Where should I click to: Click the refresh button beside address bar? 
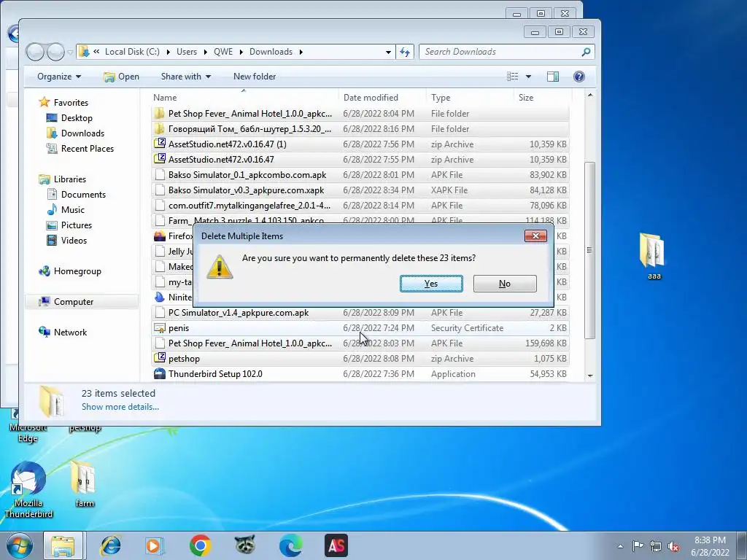[x=404, y=52]
